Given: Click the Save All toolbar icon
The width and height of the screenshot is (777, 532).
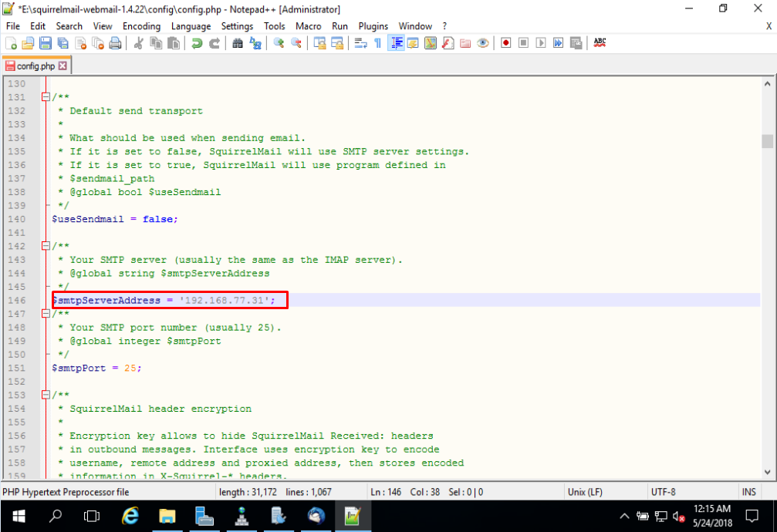Looking at the screenshot, I should click(x=63, y=44).
